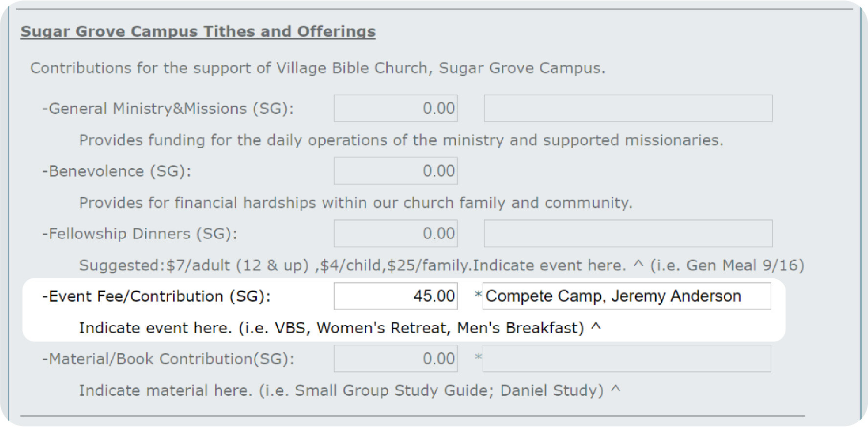Viewport: 868px width, 427px height.
Task: Click the 'Provides for financial hardships' description
Action: 356,202
